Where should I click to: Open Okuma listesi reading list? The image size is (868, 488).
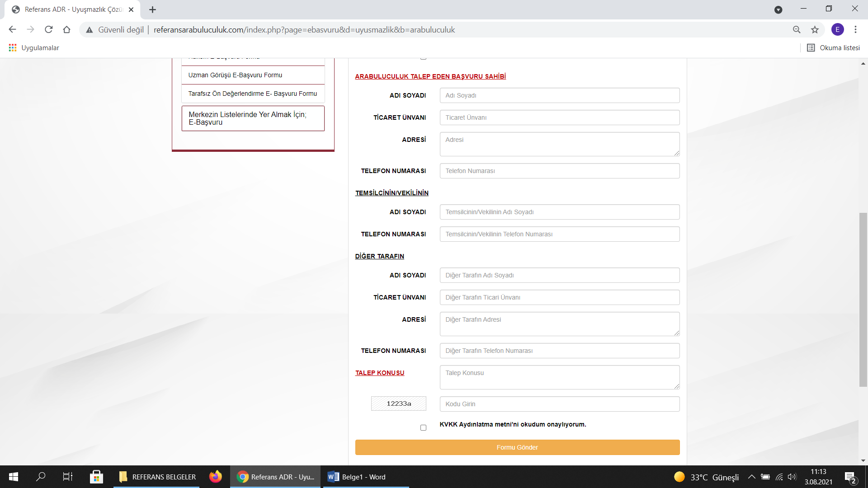click(x=834, y=48)
